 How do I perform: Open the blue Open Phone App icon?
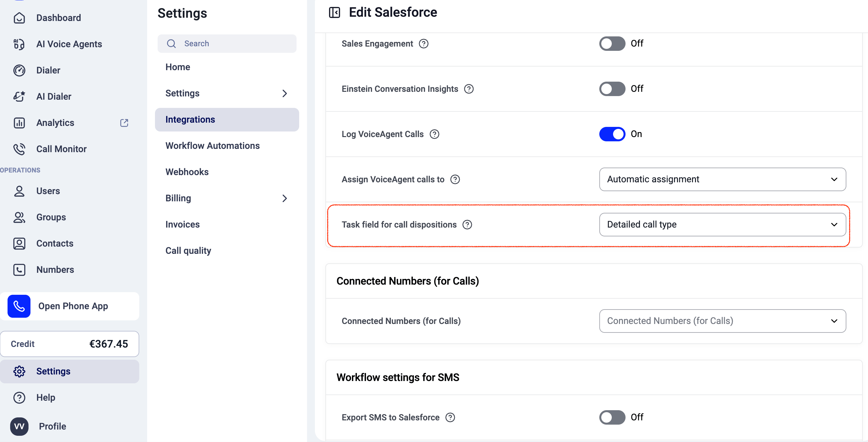pos(19,306)
